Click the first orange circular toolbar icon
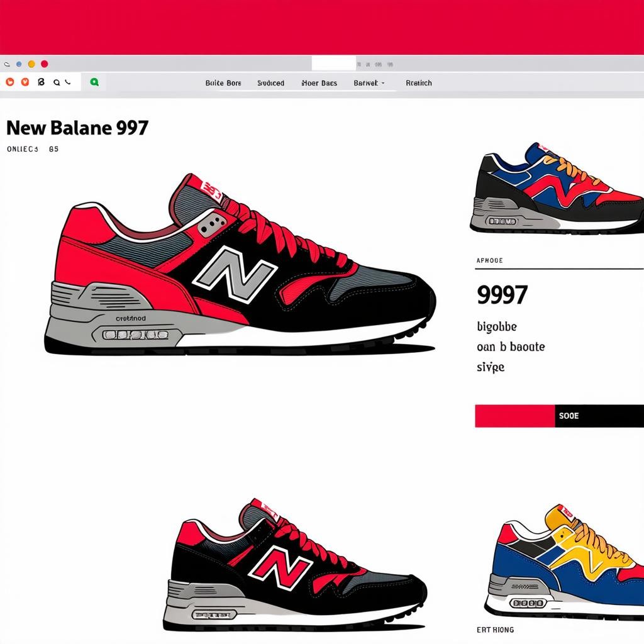Screen dimensions: 644x644 coord(9,82)
